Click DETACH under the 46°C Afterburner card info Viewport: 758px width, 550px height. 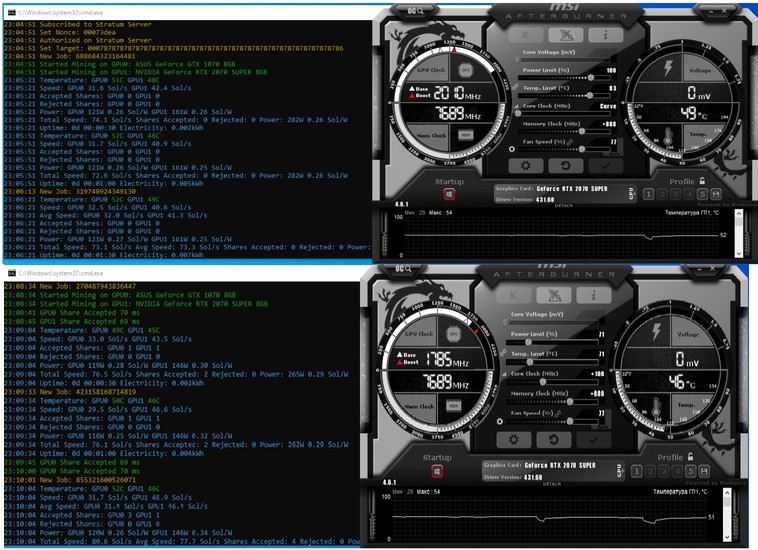tap(552, 483)
